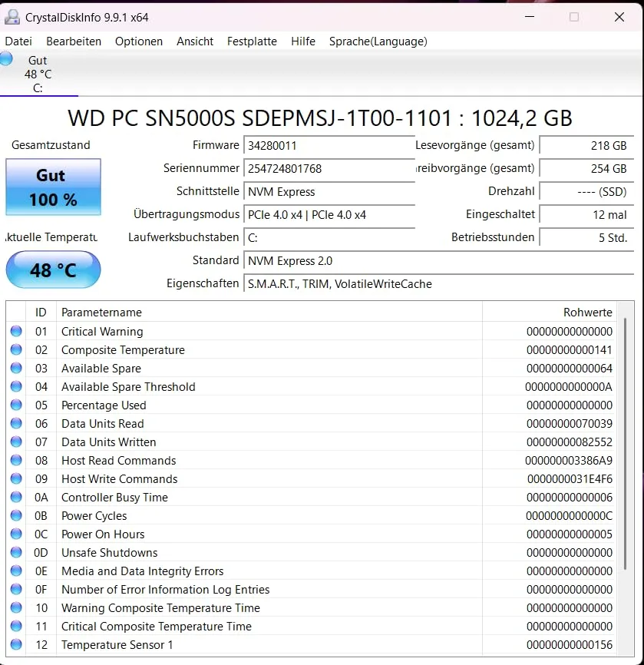Click the status orb for Host Read Commands

(16, 460)
